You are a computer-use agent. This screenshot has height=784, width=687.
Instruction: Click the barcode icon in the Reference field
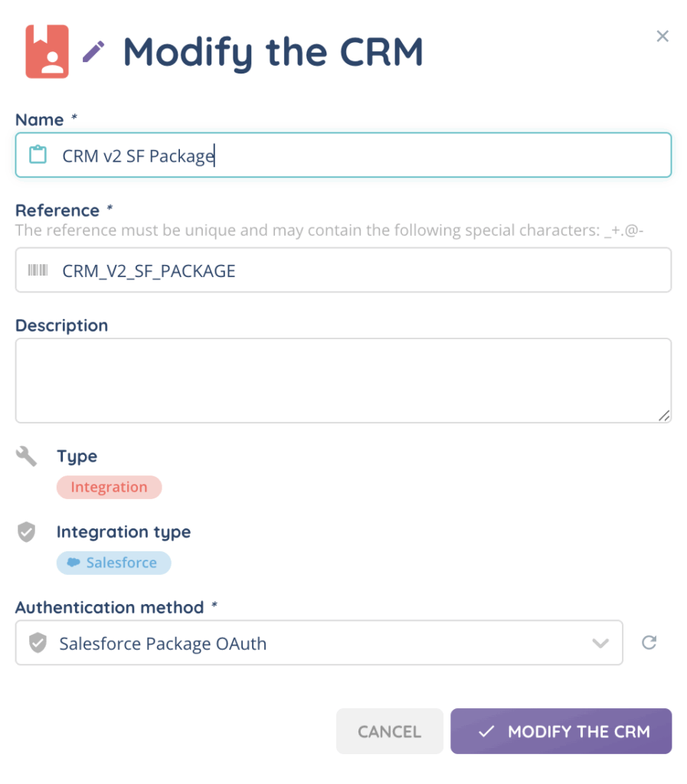[38, 270]
